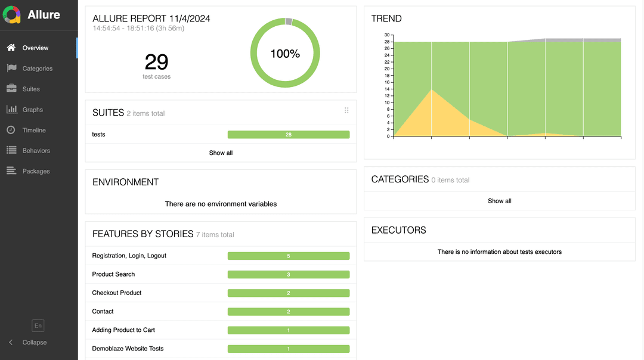Click Demoblaze Website Tests bar
Image resolution: width=644 pixels, height=360 pixels.
[x=289, y=349]
